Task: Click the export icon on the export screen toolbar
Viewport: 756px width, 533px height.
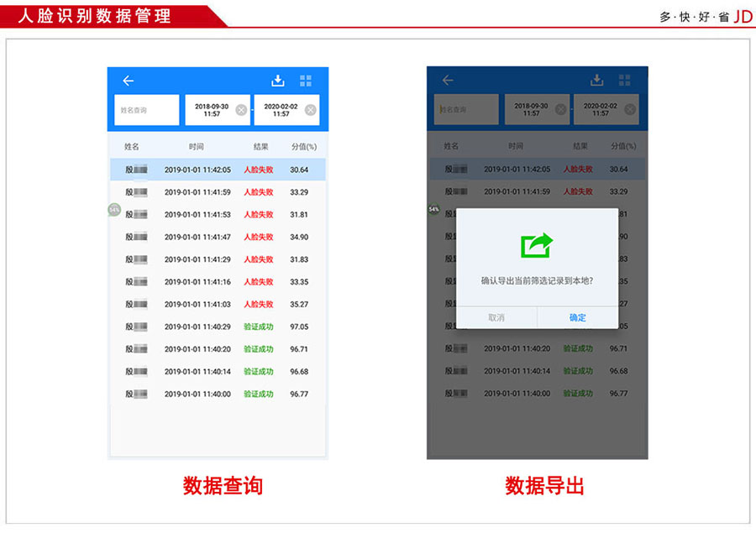Action: pos(597,79)
